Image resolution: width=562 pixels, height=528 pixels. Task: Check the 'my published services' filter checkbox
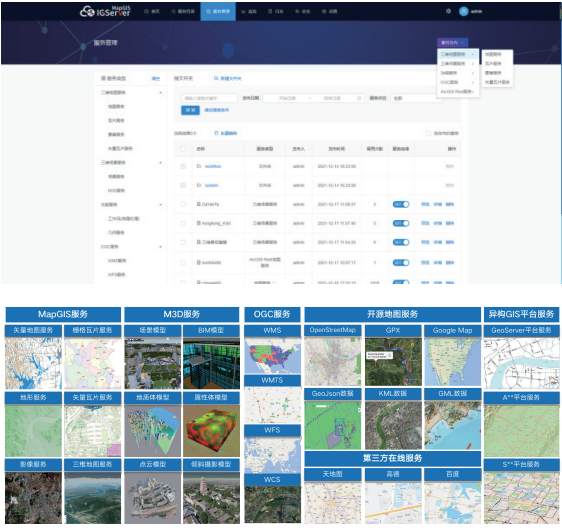(x=428, y=133)
